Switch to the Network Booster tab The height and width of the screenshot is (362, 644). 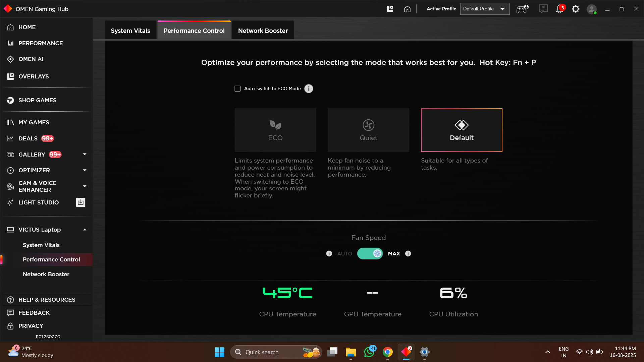point(263,31)
